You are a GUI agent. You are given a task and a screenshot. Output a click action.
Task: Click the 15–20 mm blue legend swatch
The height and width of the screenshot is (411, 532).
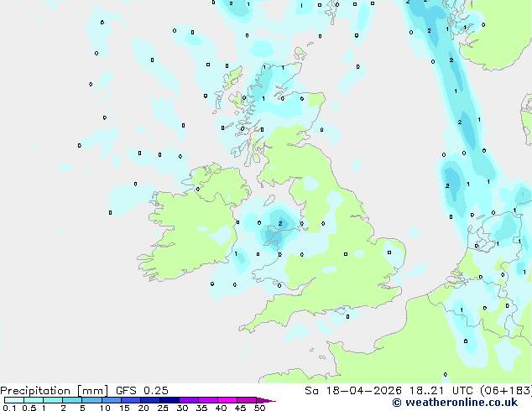pos(131,400)
